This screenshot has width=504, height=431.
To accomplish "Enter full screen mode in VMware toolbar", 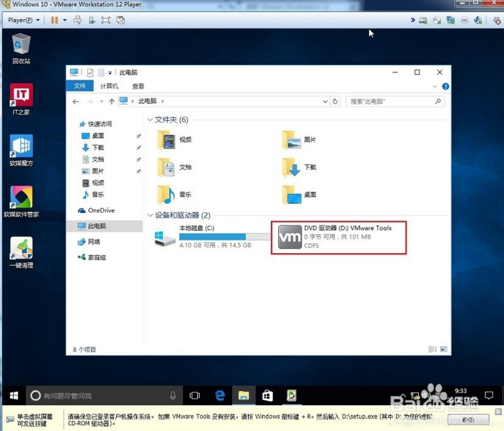I will tap(106, 20).
